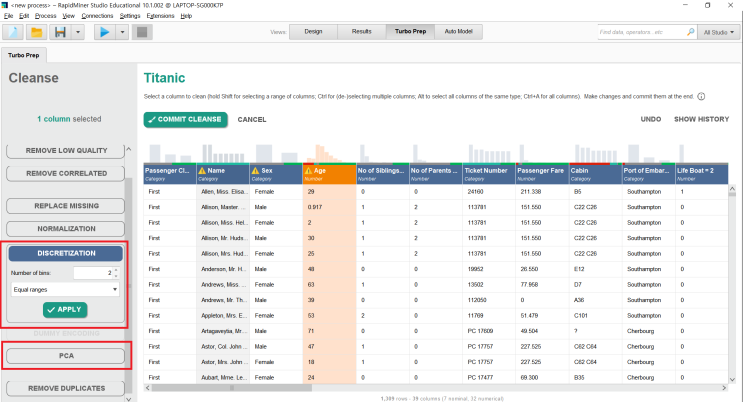Open the Settings menu
The image size is (743, 402).
[130, 16]
